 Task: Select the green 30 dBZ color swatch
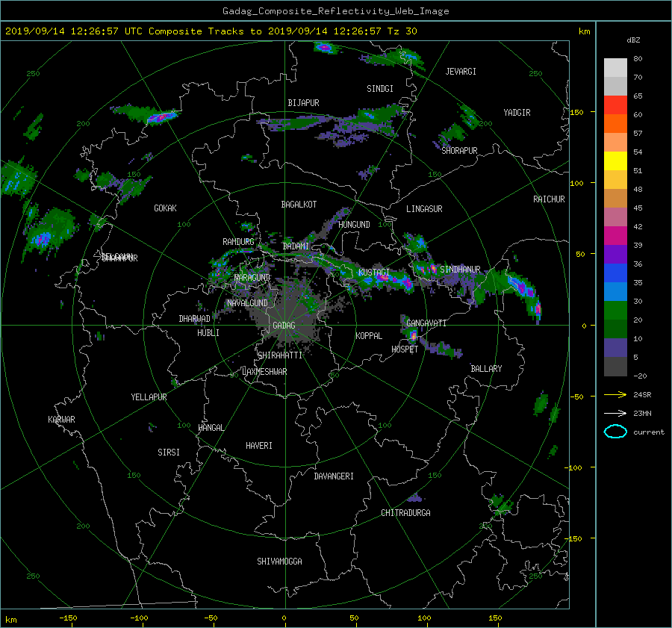click(615, 310)
